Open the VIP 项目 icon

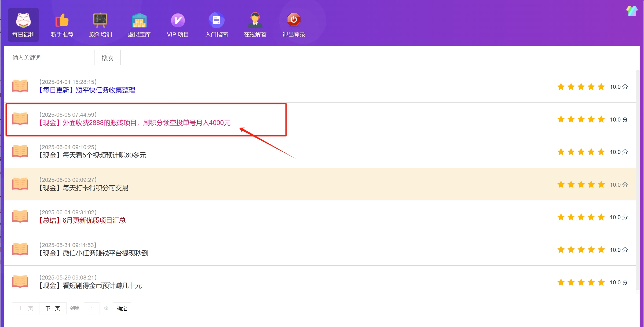pos(178,20)
